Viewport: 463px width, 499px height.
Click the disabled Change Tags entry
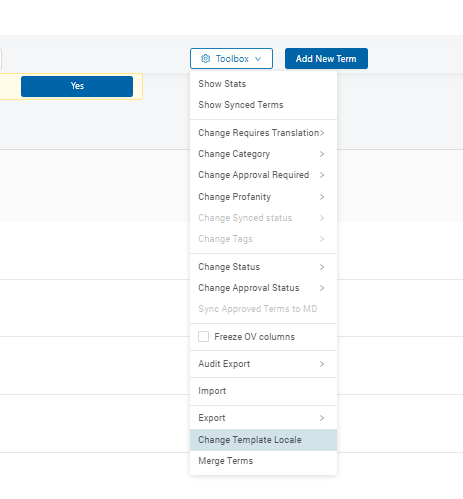pyautogui.click(x=263, y=239)
